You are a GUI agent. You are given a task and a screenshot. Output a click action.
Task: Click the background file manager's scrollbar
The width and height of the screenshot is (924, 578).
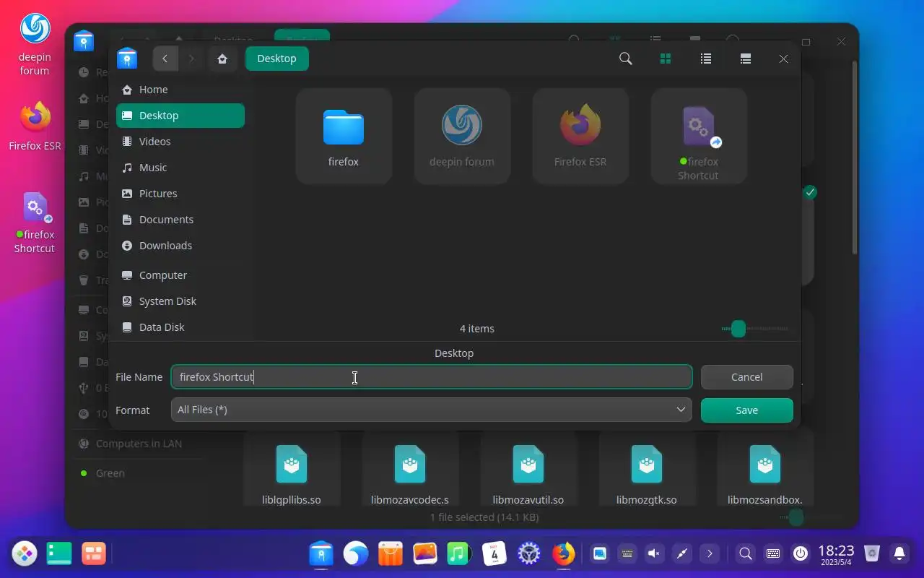pos(855,159)
